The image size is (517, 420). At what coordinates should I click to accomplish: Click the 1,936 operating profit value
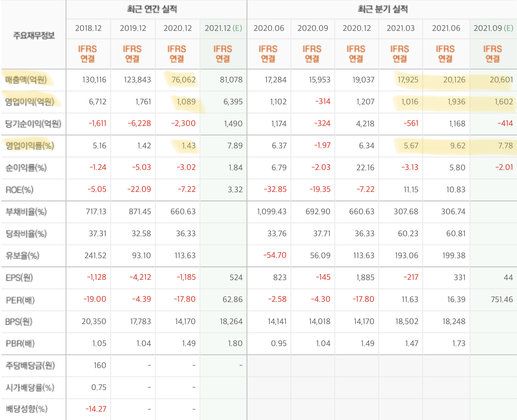click(x=457, y=102)
